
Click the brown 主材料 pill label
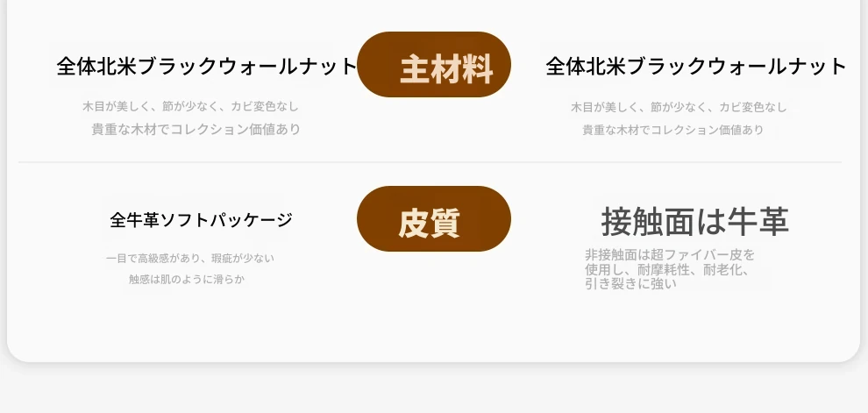click(434, 66)
